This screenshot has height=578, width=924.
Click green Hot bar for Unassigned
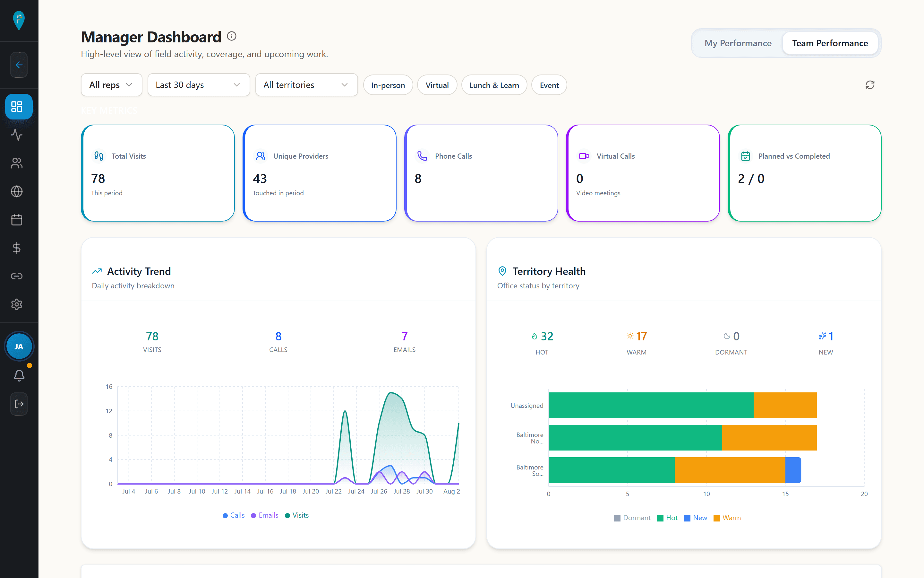[651, 405]
